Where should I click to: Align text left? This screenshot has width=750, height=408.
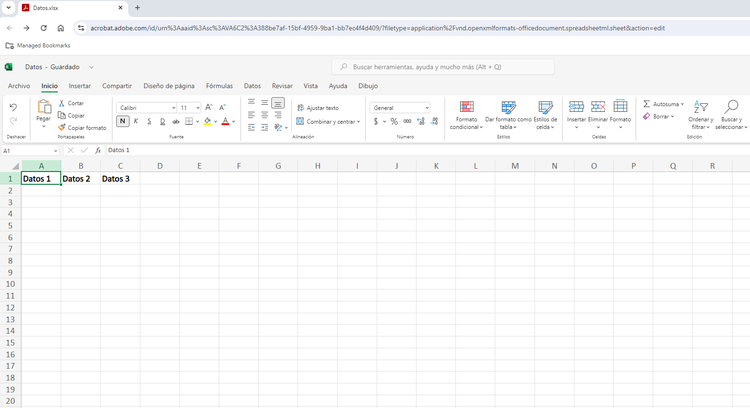(251, 115)
